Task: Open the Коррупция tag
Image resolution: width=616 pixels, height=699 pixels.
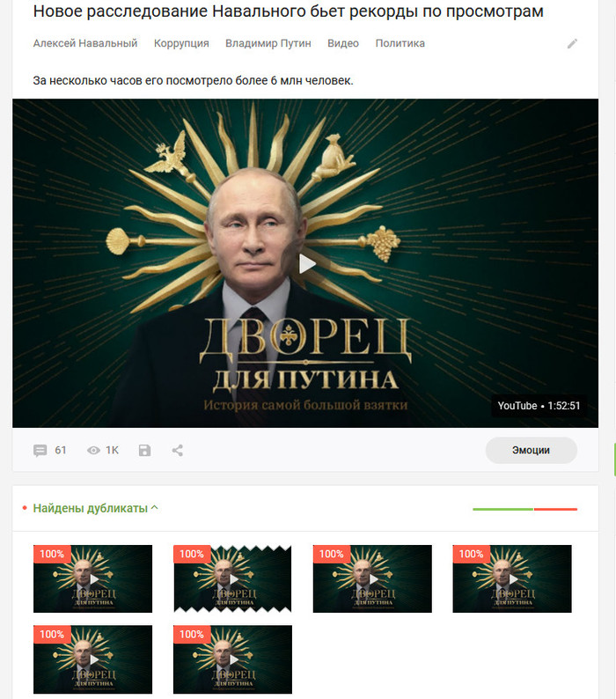Action: pos(181,43)
